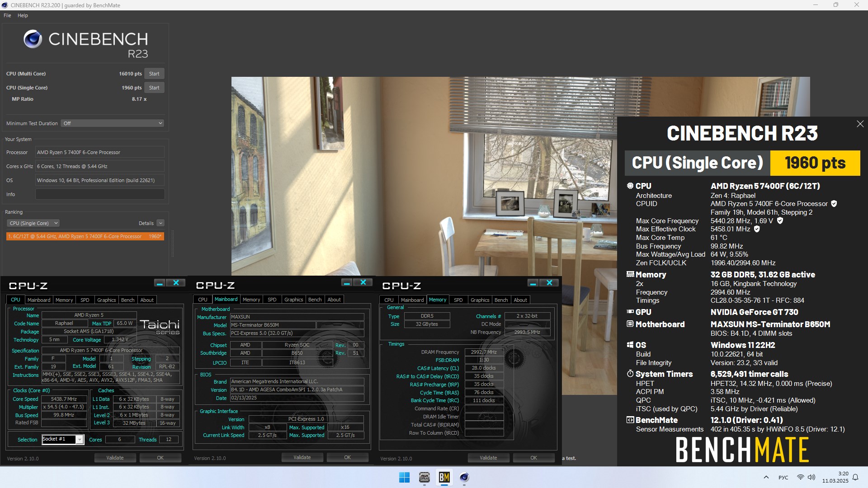Expand the ranking Details arrow
Image resolution: width=868 pixels, height=488 pixels.
(160, 223)
